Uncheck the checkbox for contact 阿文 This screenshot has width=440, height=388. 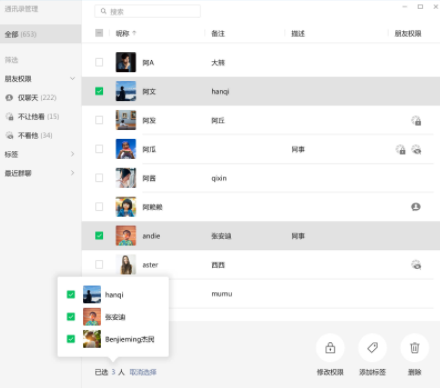click(x=99, y=91)
